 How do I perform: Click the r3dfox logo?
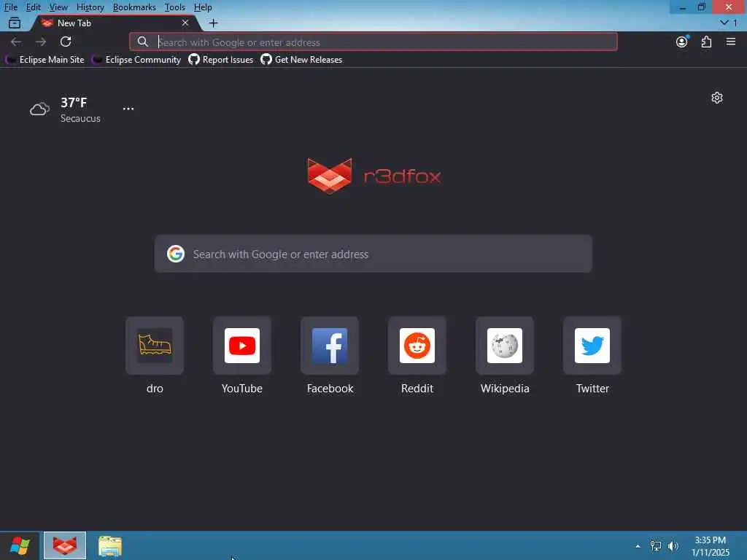373,176
